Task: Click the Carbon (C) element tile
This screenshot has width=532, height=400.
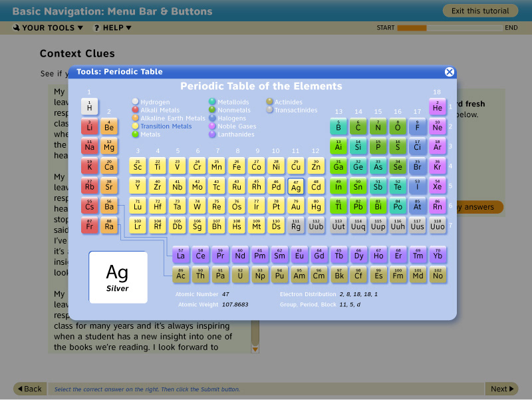Action: click(358, 126)
